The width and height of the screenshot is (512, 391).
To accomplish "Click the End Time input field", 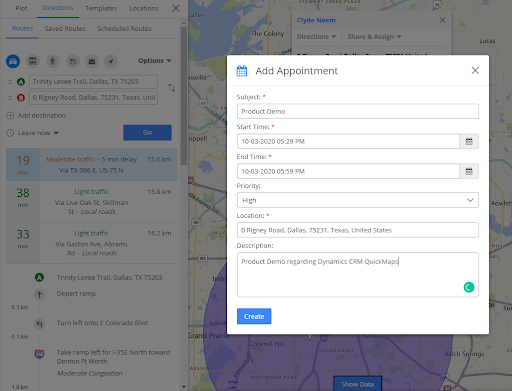I will point(348,171).
